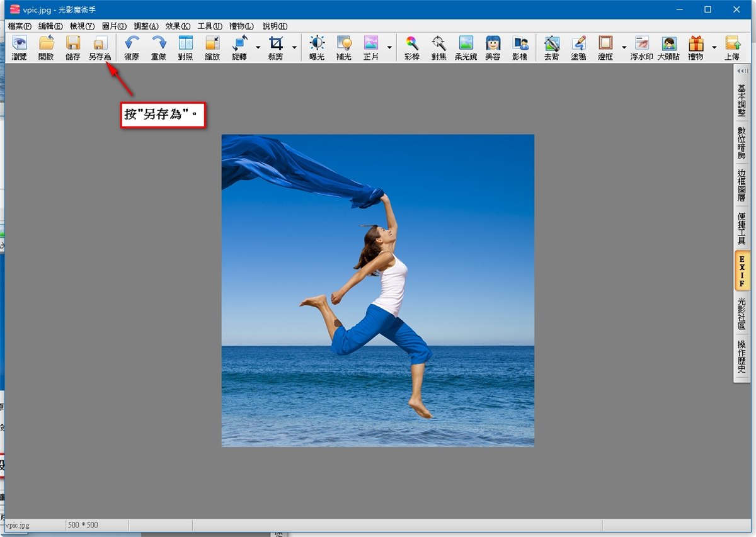
Task: Click the 浮水印 watermark icon
Action: click(641, 47)
